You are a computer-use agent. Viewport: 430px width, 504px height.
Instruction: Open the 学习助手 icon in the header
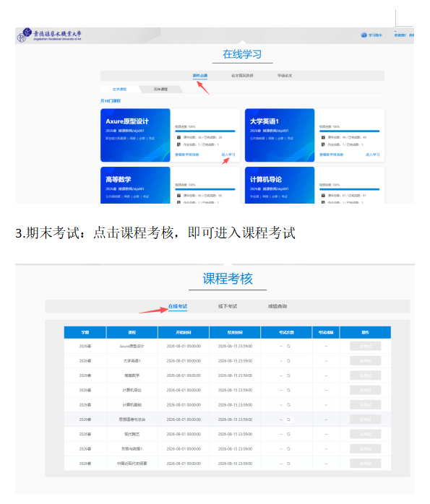coord(364,35)
